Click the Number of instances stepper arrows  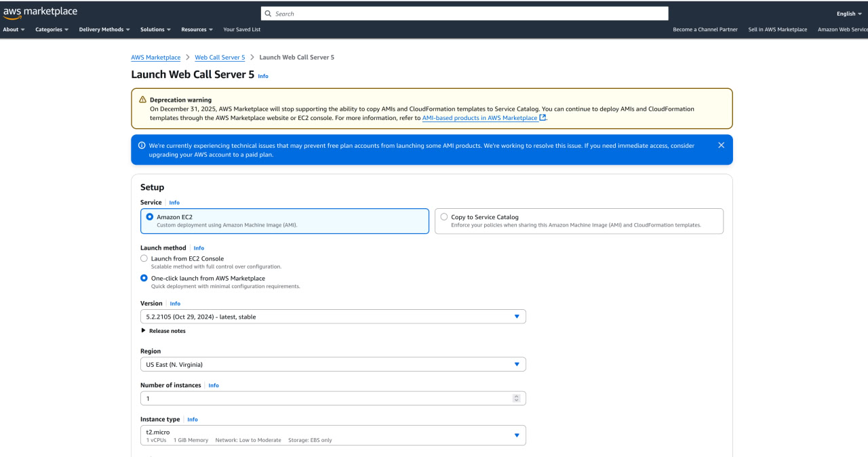517,399
